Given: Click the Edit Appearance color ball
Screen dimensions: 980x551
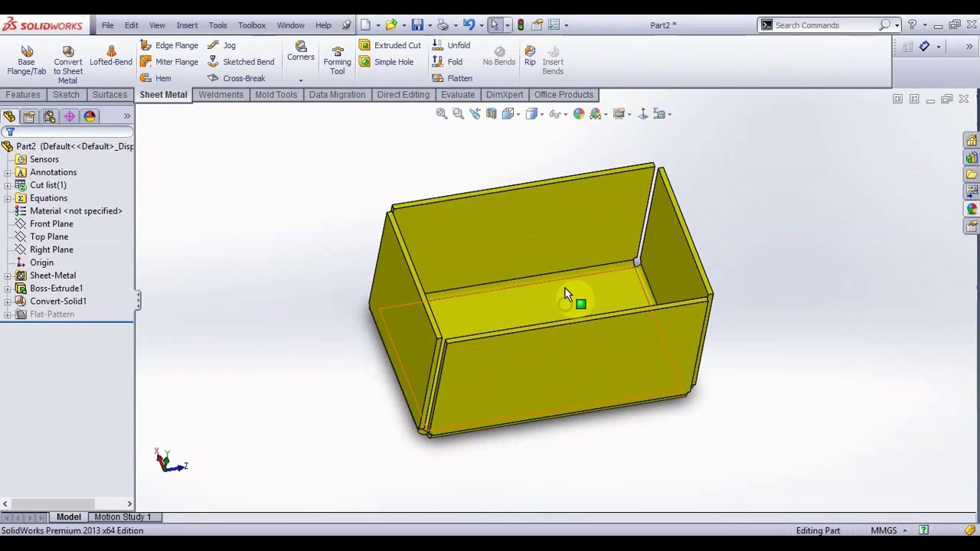Looking at the screenshot, I should pos(579,114).
